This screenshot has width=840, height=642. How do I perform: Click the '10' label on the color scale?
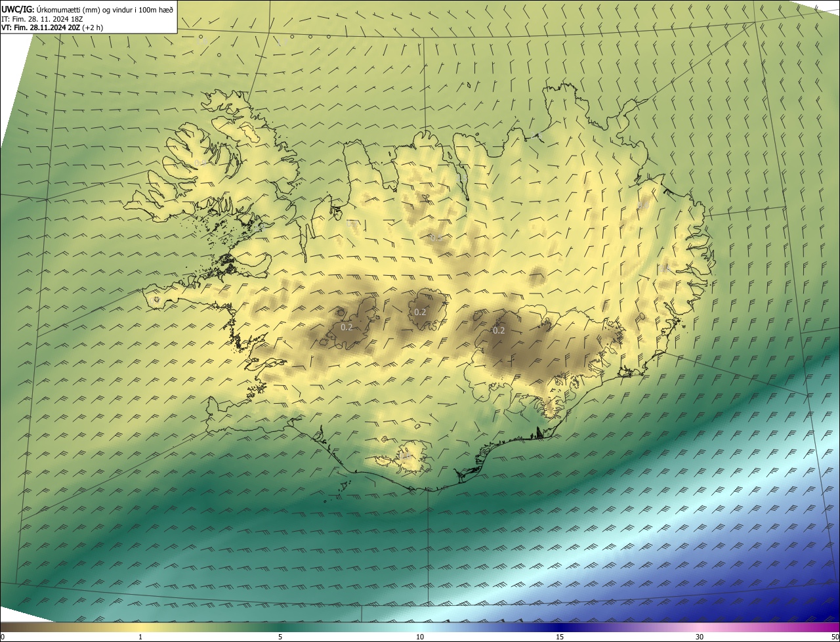pyautogui.click(x=420, y=637)
